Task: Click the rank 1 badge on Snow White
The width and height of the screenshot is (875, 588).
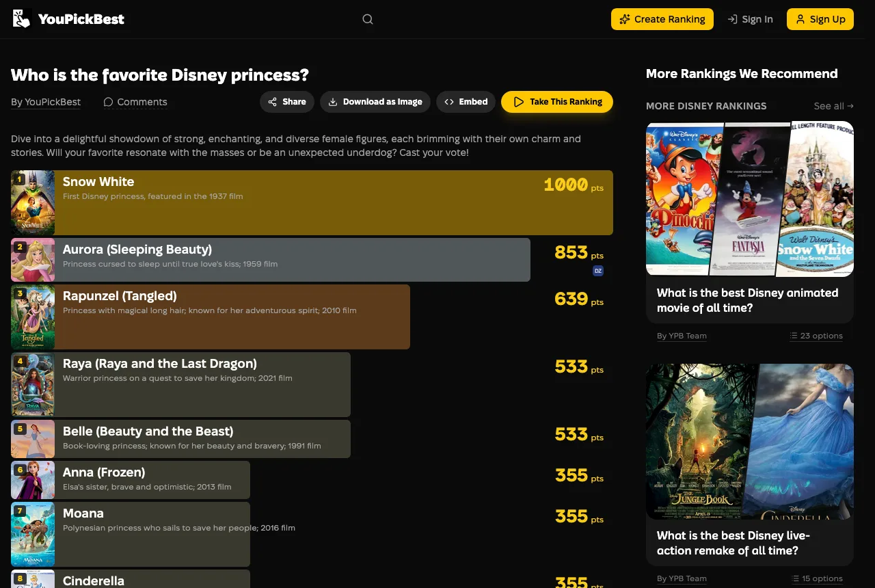Action: 20,179
